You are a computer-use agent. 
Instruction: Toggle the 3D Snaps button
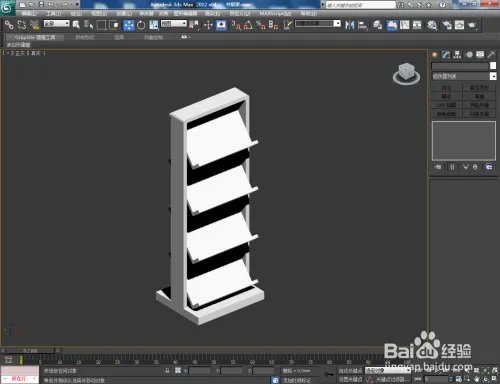coord(236,25)
